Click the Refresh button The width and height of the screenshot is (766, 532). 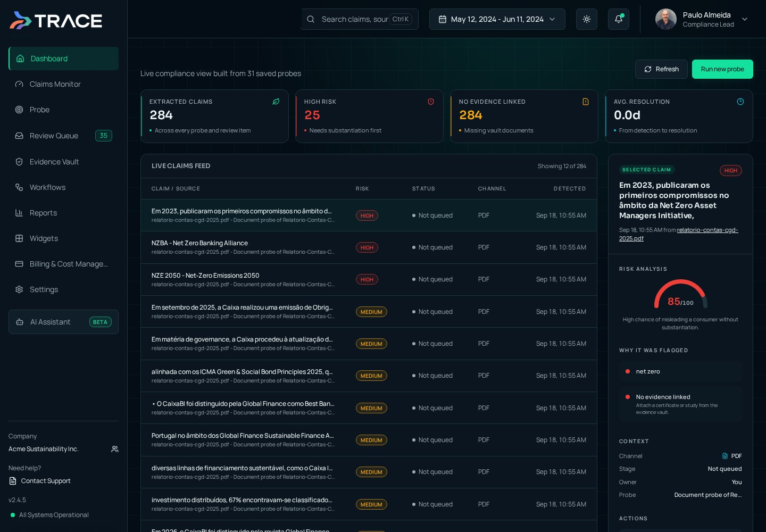tap(661, 69)
